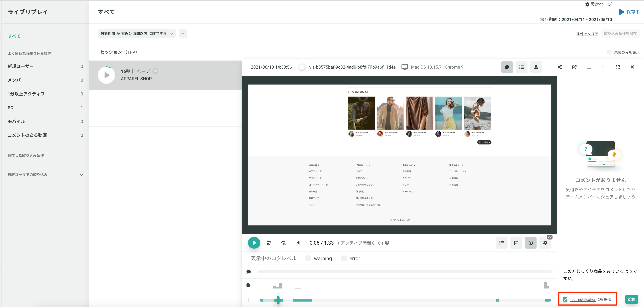This screenshot has height=307, width=644.
Task: Jump back to start of replay
Action: click(298, 243)
